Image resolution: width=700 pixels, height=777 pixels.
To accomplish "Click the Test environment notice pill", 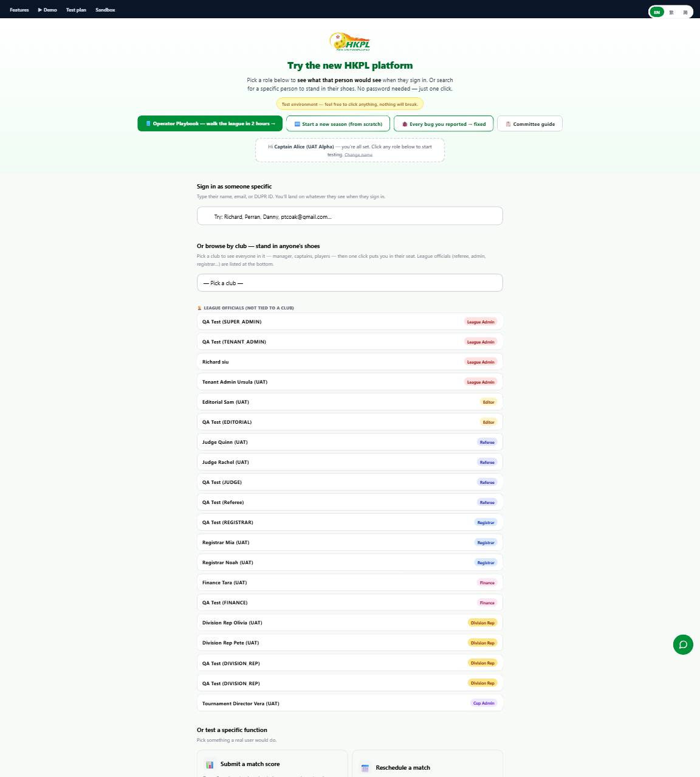I will 349,104.
